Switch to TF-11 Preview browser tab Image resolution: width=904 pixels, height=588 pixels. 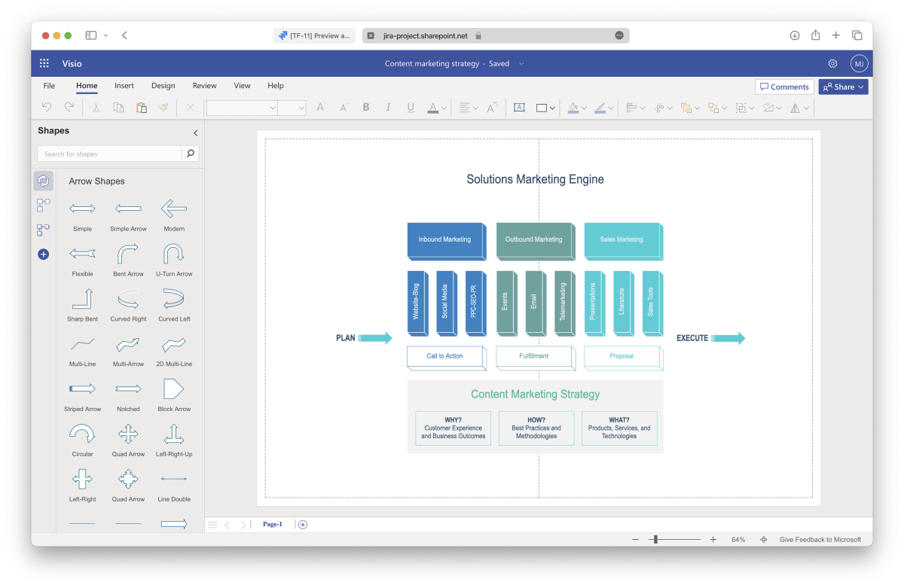click(314, 35)
